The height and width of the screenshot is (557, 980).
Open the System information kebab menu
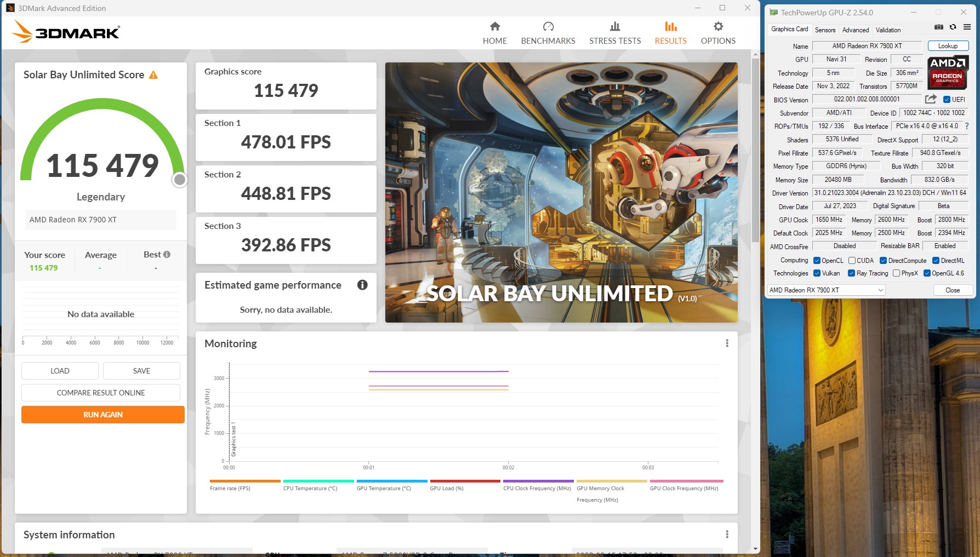coord(727,535)
